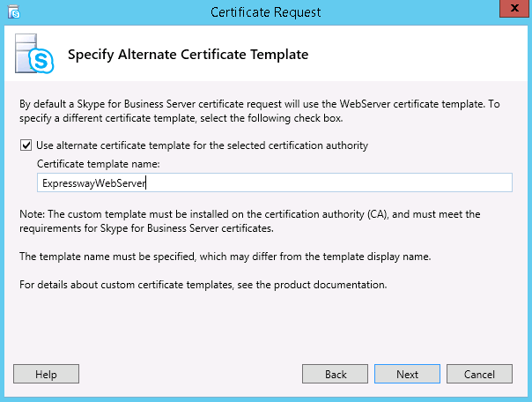Image resolution: width=532 pixels, height=402 pixels.
Task: Click into the Certificate template name field
Action: tap(275, 182)
